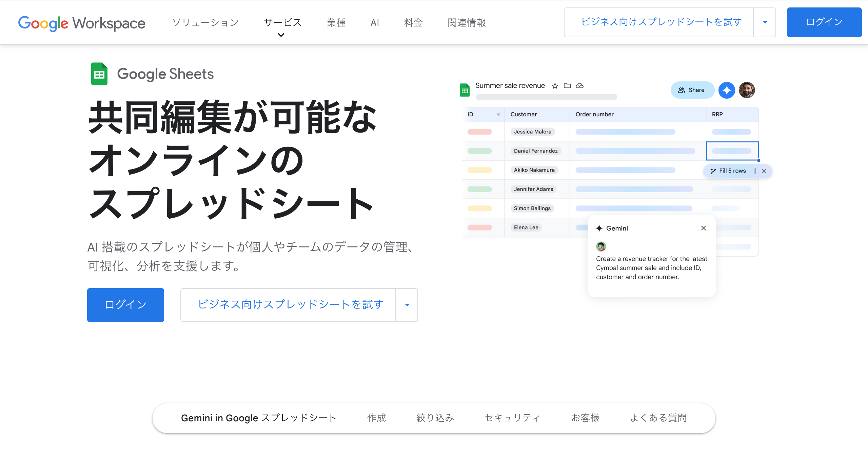868x461 pixels.
Task: Select the 絞り込み tab
Action: point(435,418)
